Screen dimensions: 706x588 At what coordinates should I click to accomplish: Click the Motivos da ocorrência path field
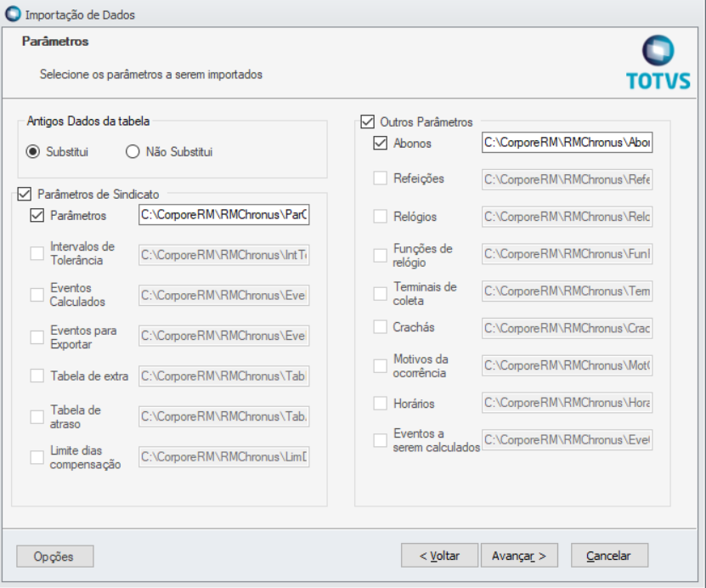[x=567, y=365]
